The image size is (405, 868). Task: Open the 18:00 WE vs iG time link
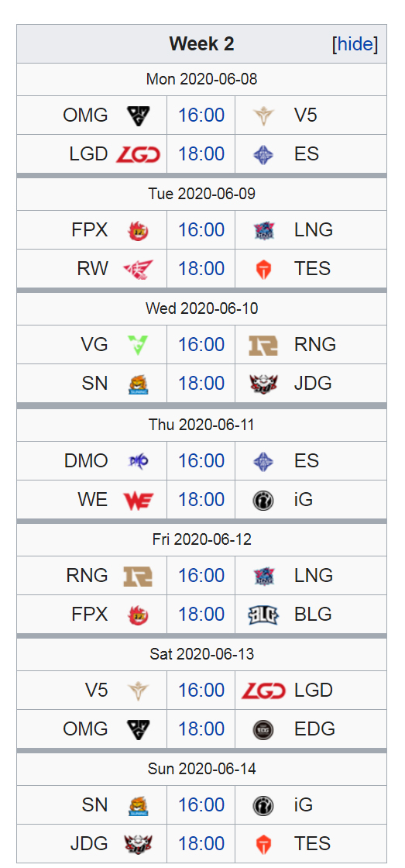tap(201, 500)
